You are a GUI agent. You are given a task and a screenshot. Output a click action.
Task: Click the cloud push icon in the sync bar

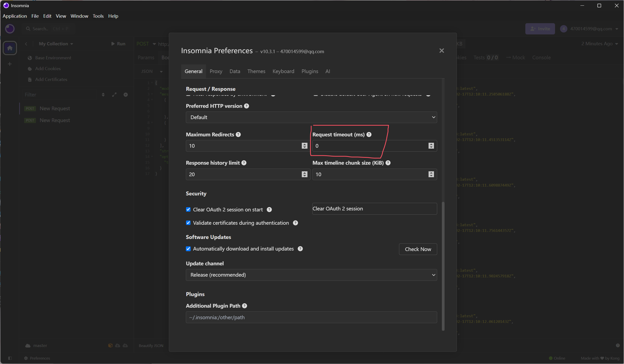(125, 346)
